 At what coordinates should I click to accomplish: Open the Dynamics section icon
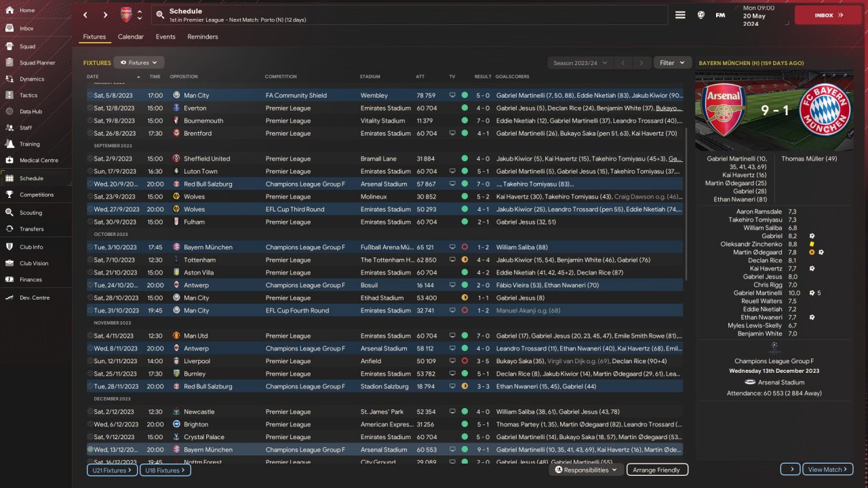point(9,79)
